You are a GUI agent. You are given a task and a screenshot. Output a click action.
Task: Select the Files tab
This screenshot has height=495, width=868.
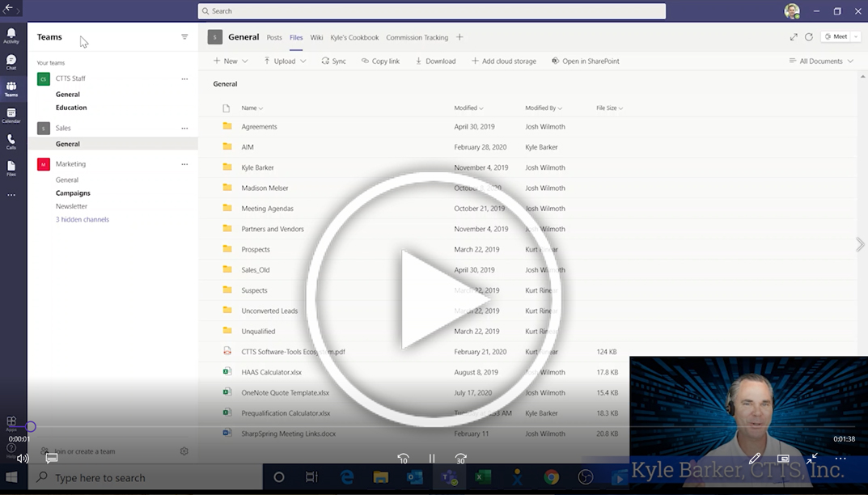296,38
